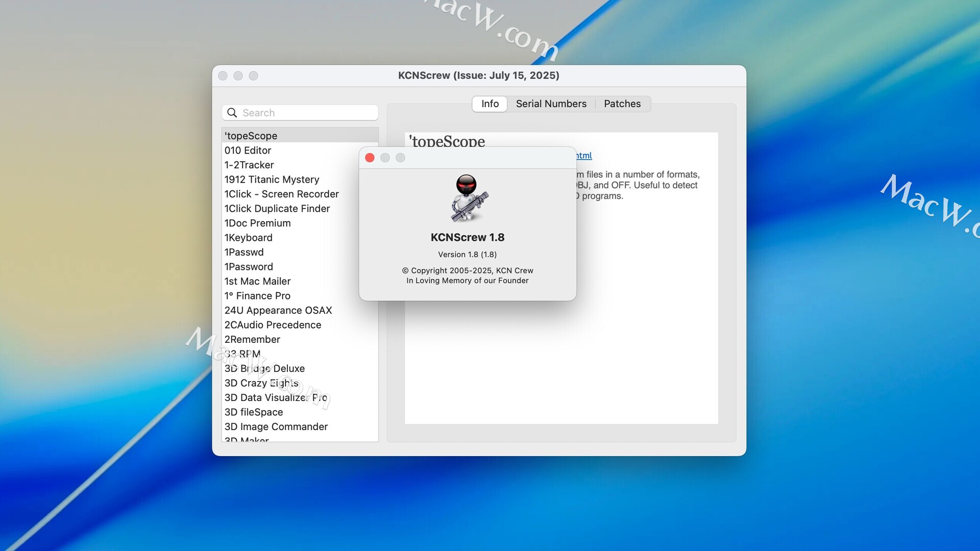Select 3D Data Visualizer Pro entry

click(x=300, y=397)
